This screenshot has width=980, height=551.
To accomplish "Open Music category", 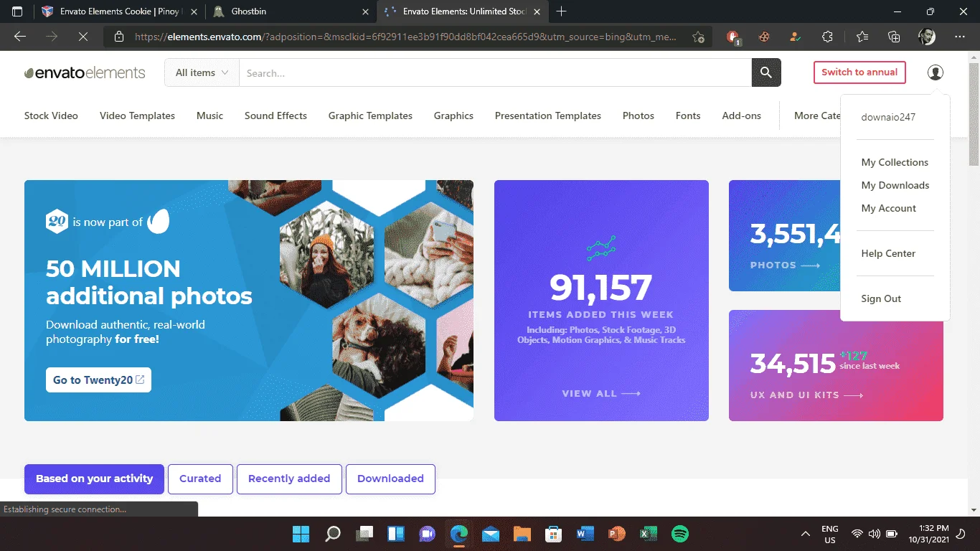I will [x=209, y=116].
